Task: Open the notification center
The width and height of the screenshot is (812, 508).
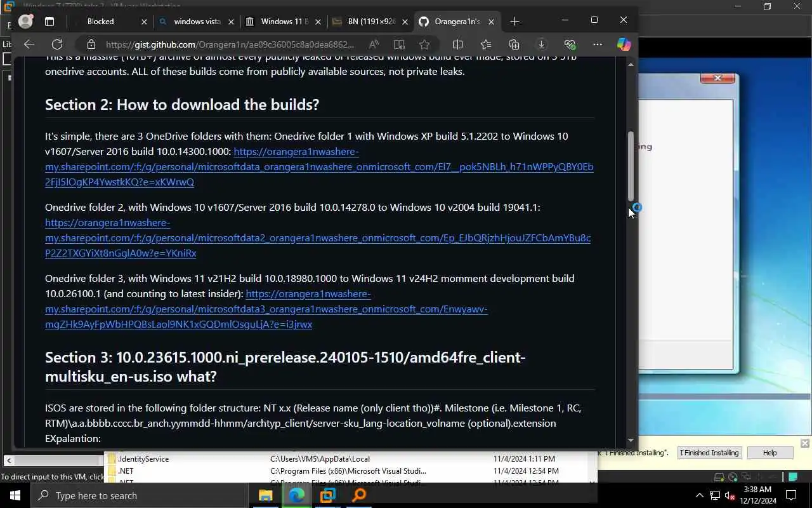Action: point(791,495)
